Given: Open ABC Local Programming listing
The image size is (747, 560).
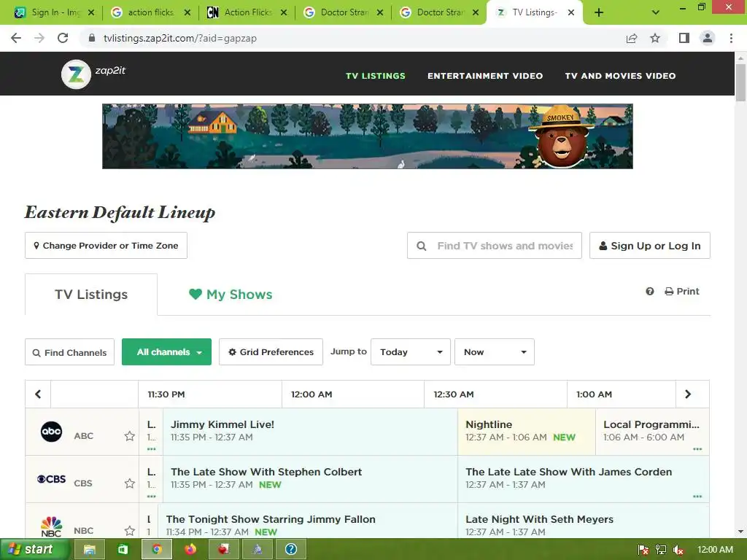Looking at the screenshot, I should 652,432.
